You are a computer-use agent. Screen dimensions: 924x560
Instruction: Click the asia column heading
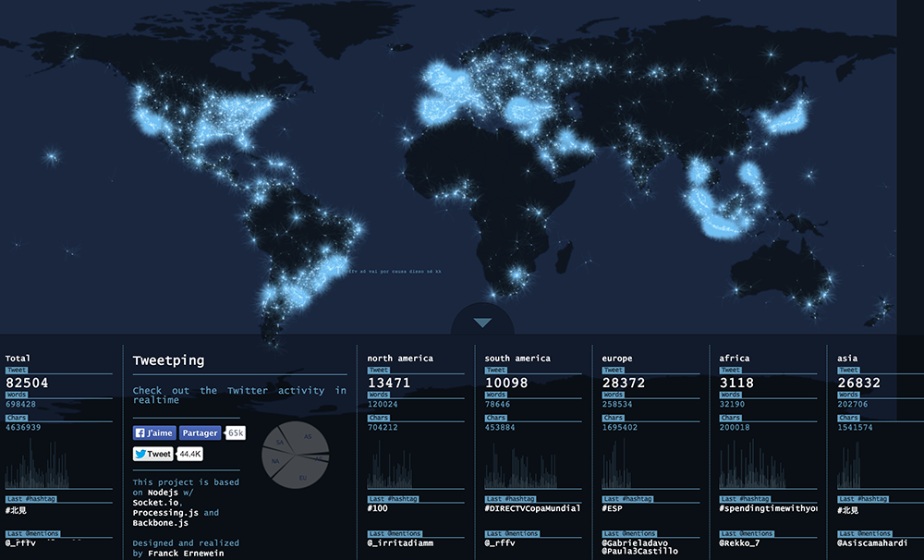(847, 359)
